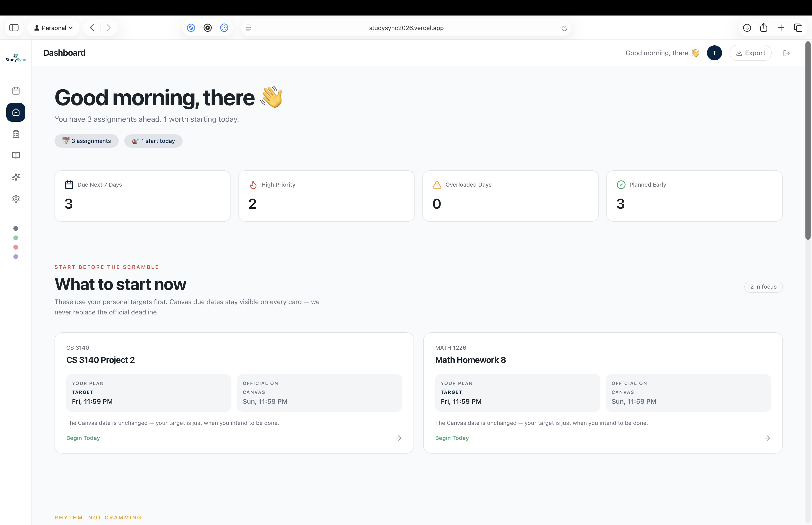Toggle the browser sidebar panel
Image resolution: width=812 pixels, height=525 pixels.
14,28
